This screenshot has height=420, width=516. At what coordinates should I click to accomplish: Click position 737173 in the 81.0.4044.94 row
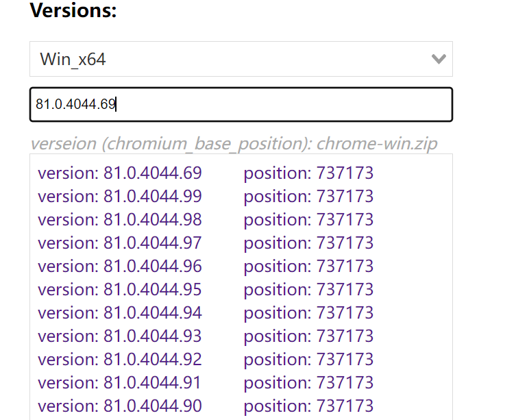click(308, 312)
